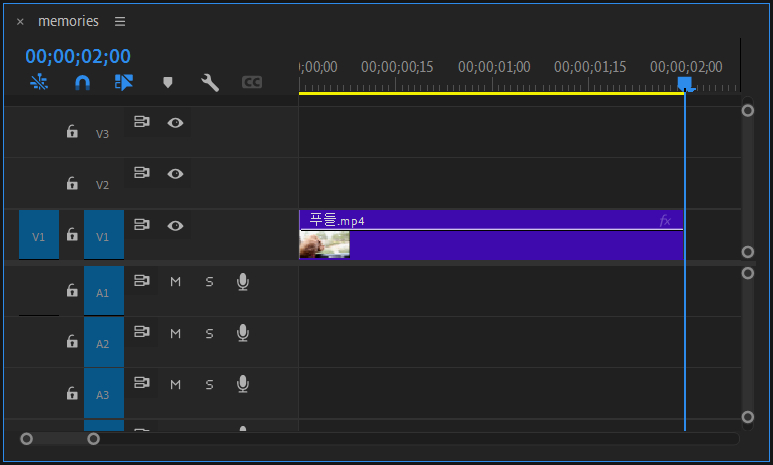Toggle A3 track targeting button
Screen dimensions: 773x465
coord(104,393)
